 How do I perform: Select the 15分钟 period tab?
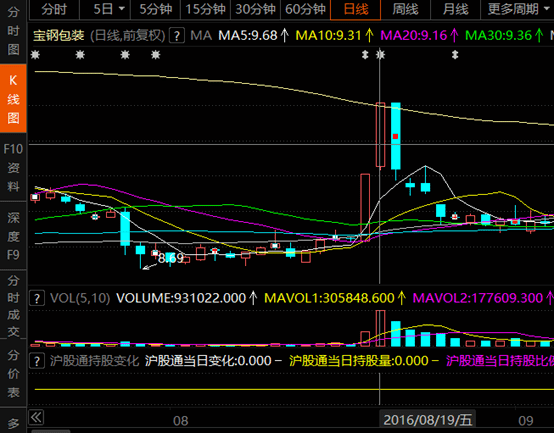(x=205, y=9)
